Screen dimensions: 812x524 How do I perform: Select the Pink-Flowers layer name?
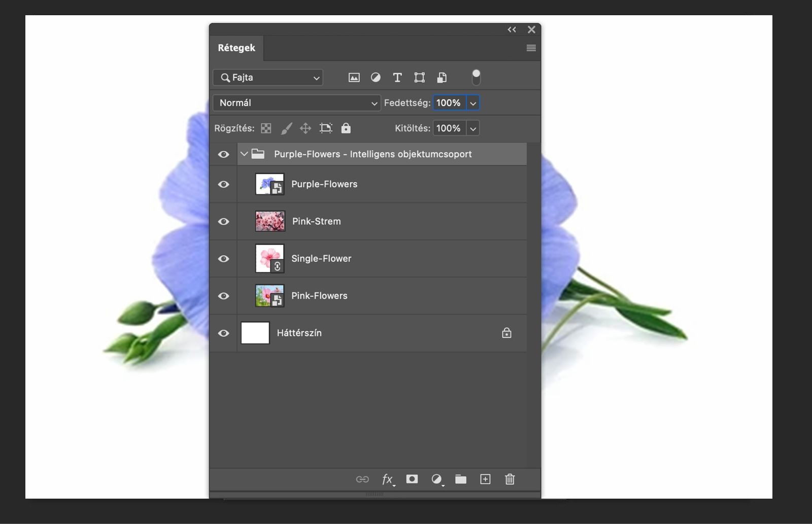point(319,296)
